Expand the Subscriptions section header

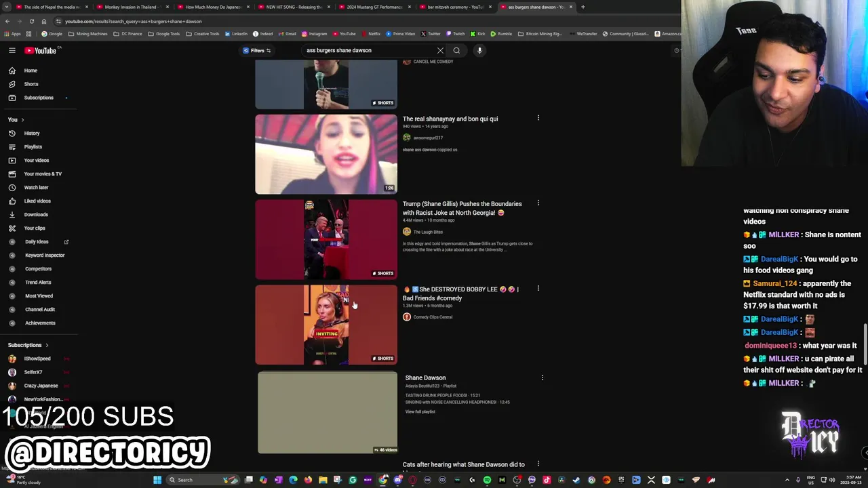(28, 345)
